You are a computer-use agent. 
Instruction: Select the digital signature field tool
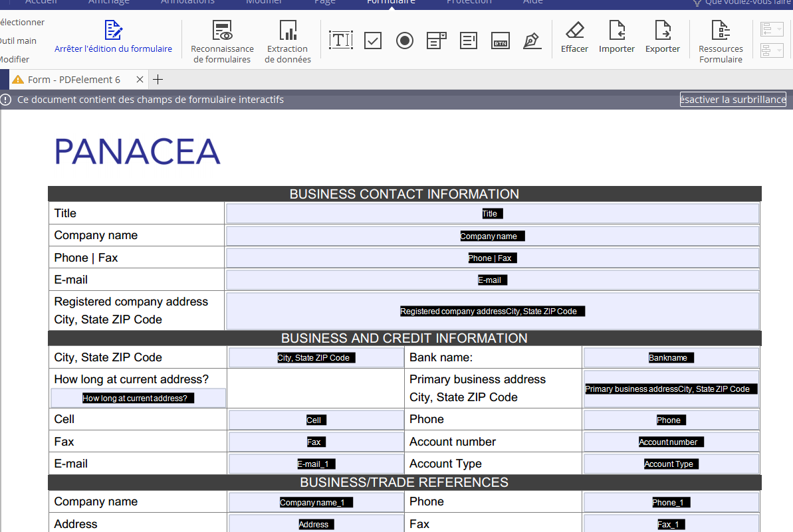tap(532, 41)
